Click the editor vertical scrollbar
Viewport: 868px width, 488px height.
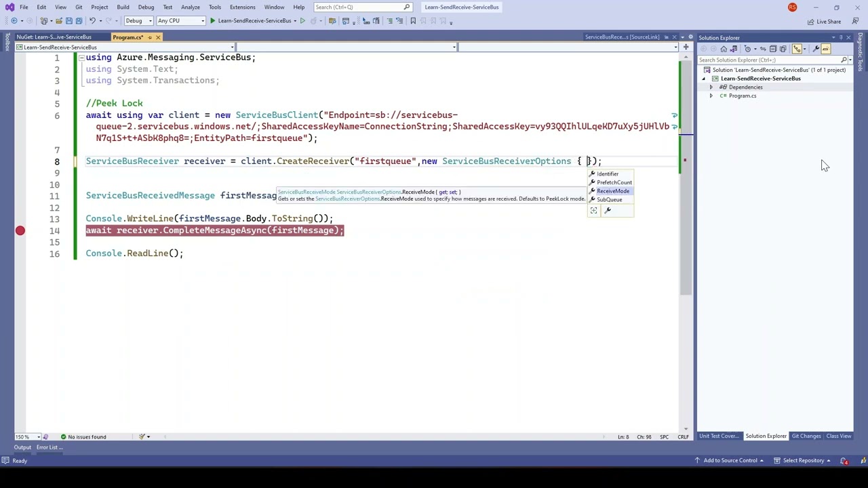point(686,241)
